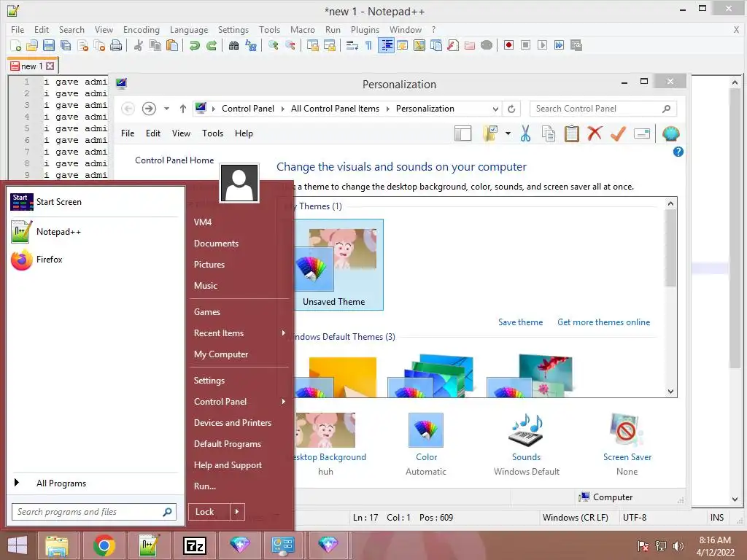
Task: Click the red X Delete icon
Action: pyautogui.click(x=595, y=133)
